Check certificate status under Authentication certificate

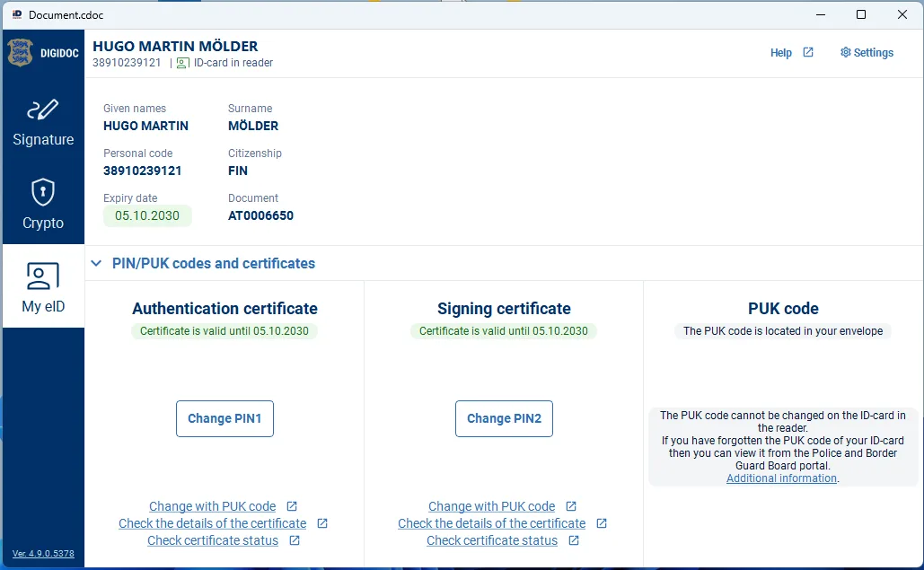point(213,540)
